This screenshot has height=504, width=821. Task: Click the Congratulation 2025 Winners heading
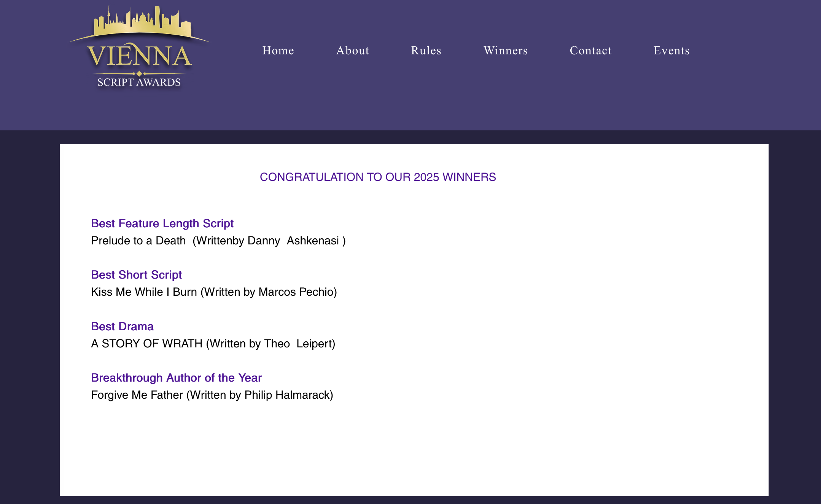pos(377,177)
